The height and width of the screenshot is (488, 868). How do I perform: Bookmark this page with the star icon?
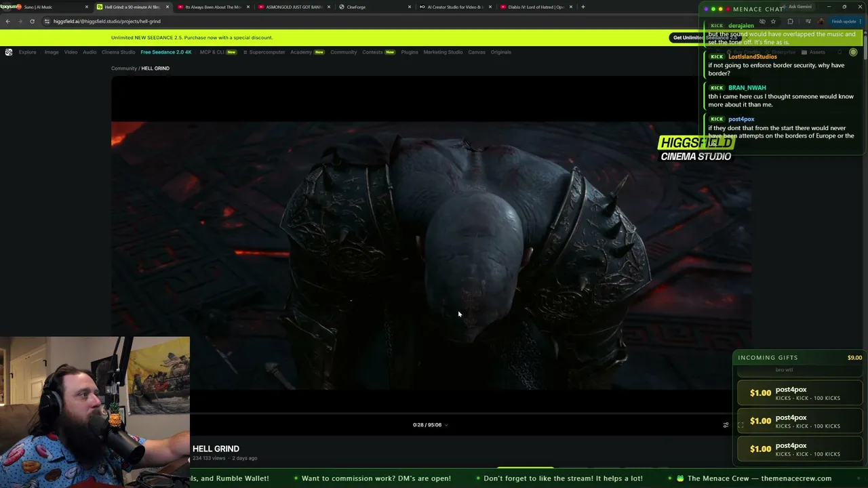click(x=773, y=21)
